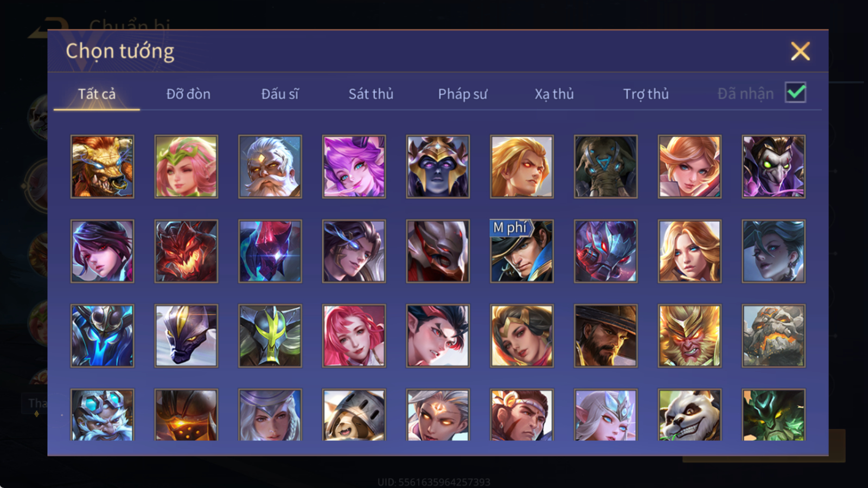Image resolution: width=868 pixels, height=488 pixels.
Task: Select the golden monkey king hero
Action: tap(690, 336)
